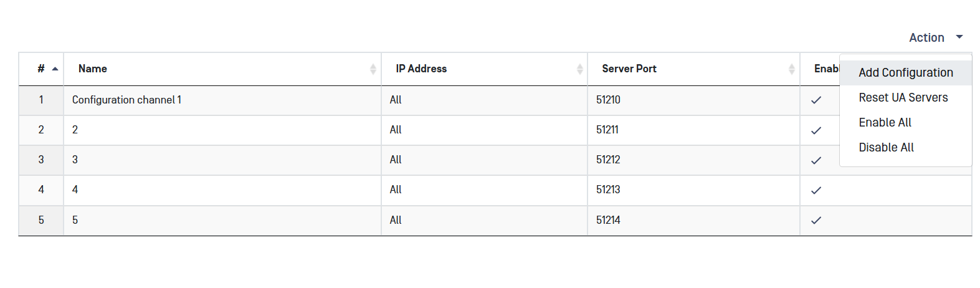The height and width of the screenshot is (288, 980).
Task: Click the IP Address column header
Action: 421,69
